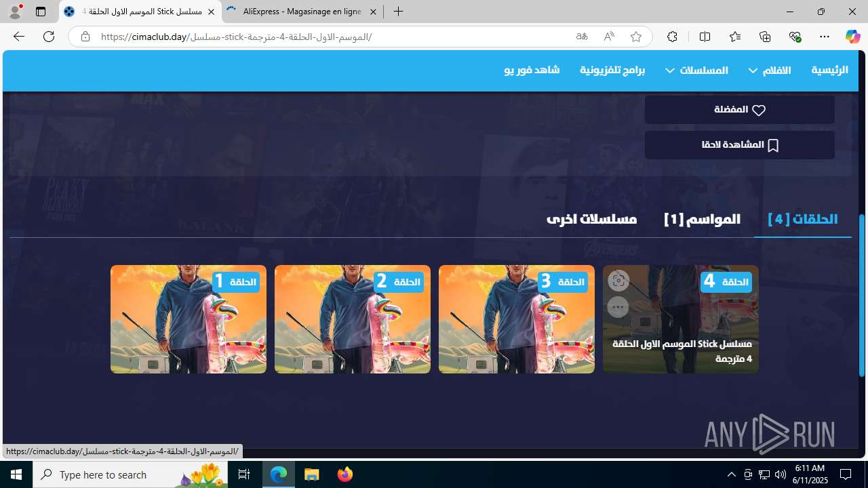Viewport: 868px width, 488px height.
Task: Click the heart المفضلة favorites button
Action: pyautogui.click(x=739, y=110)
